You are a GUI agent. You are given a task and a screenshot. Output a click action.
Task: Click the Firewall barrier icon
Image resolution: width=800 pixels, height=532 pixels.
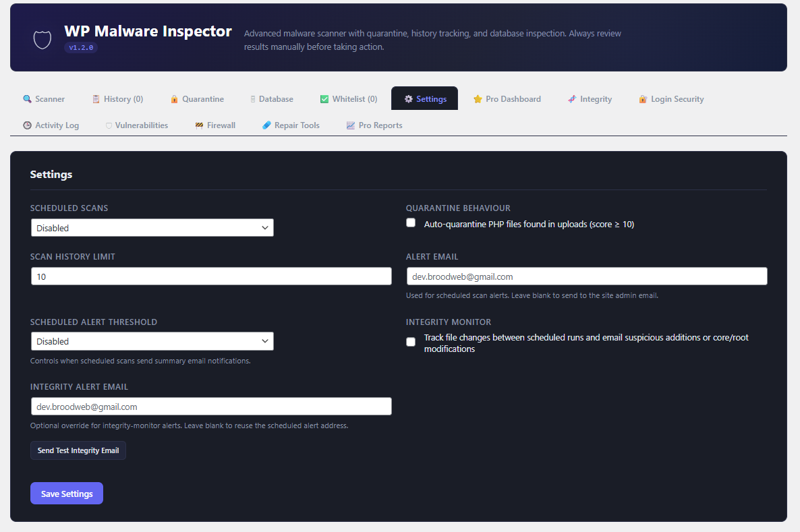tap(199, 125)
